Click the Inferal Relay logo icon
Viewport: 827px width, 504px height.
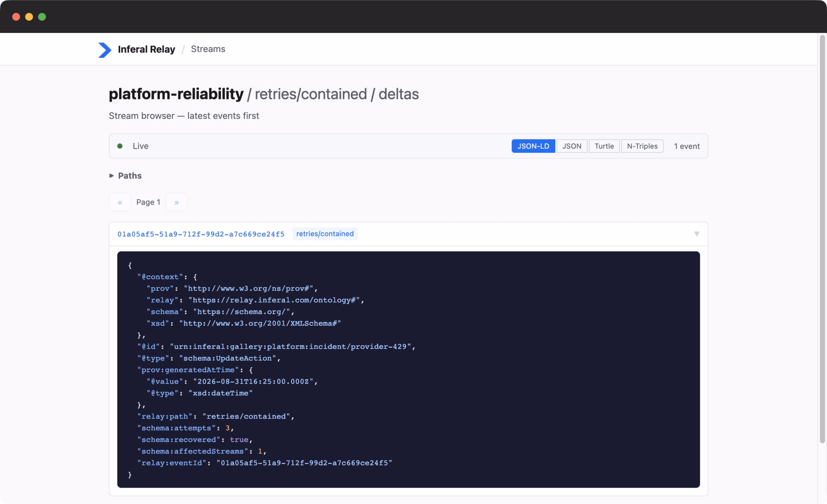105,50
